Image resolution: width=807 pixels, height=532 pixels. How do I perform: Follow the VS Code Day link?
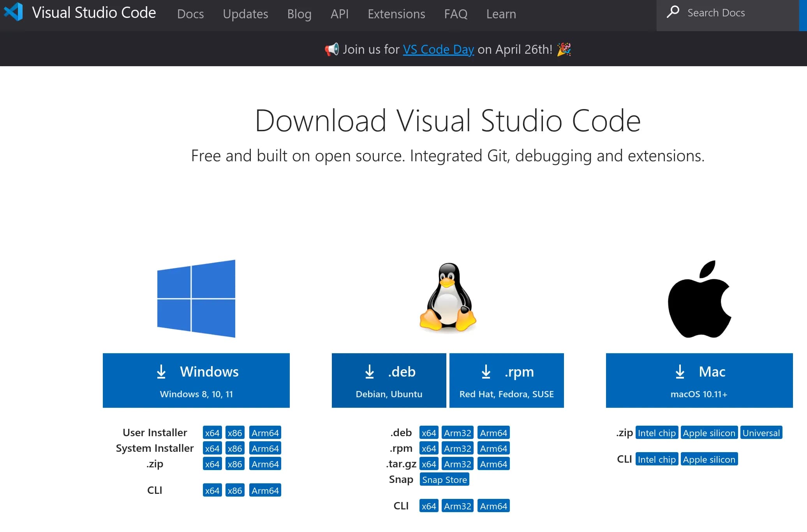pyautogui.click(x=438, y=49)
